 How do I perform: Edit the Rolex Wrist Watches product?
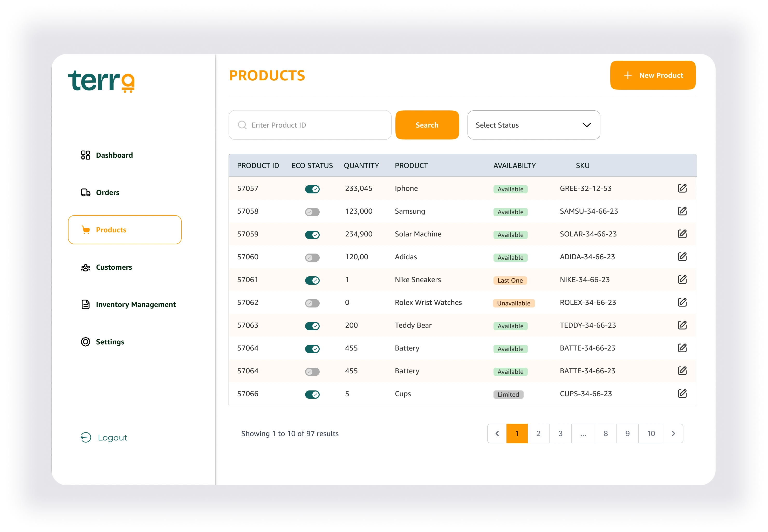682,302
